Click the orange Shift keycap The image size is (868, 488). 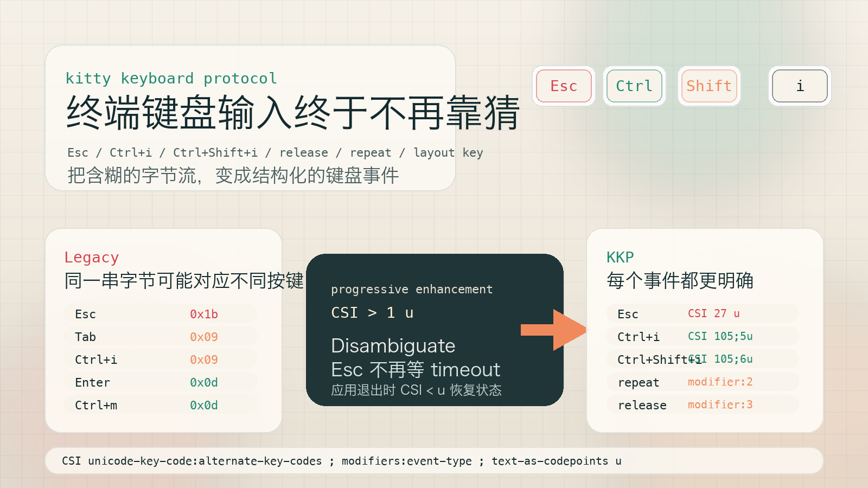(x=709, y=86)
